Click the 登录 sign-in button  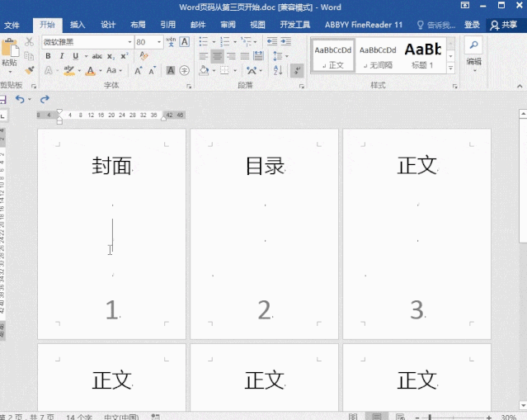click(472, 25)
